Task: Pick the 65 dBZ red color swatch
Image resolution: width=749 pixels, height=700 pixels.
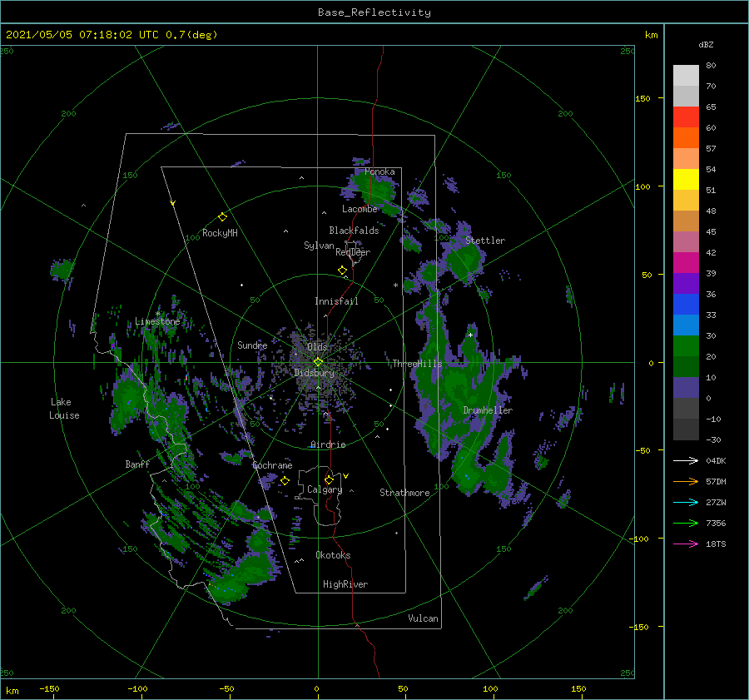Action: pos(686,117)
